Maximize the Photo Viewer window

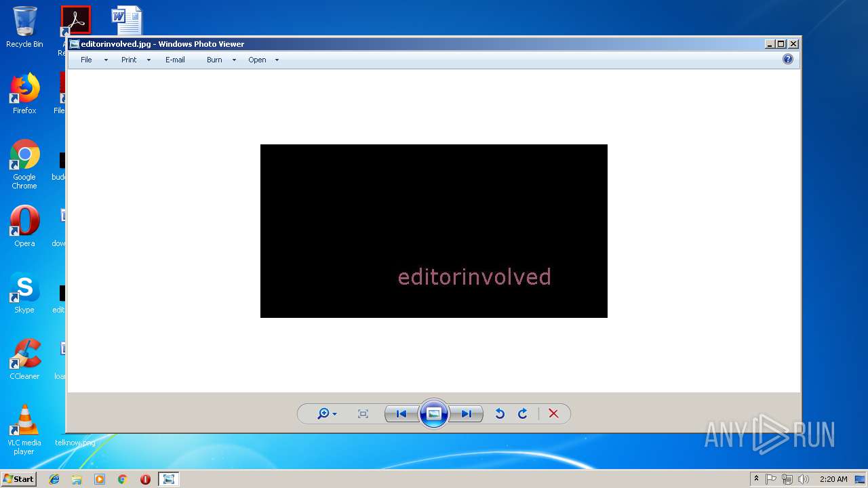pos(781,44)
